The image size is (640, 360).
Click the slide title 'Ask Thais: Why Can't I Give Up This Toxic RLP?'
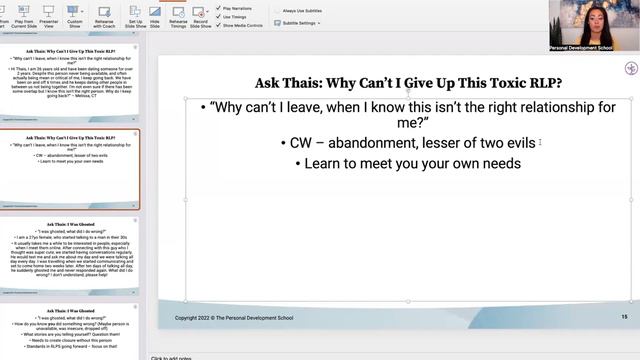coord(408,83)
